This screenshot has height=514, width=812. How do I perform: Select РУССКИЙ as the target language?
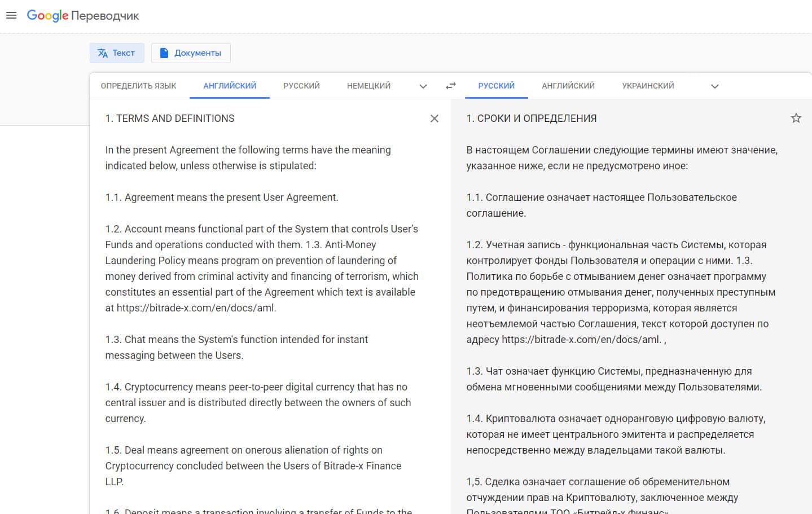tap(496, 86)
